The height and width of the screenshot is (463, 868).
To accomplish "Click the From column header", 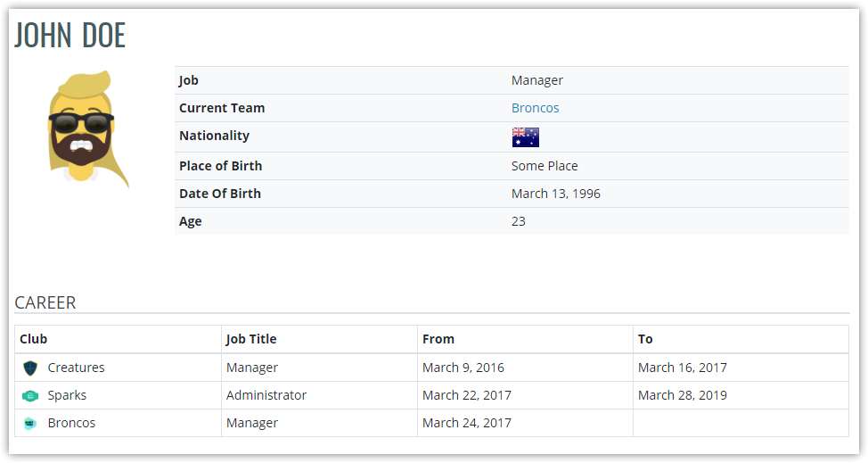I will pos(438,339).
